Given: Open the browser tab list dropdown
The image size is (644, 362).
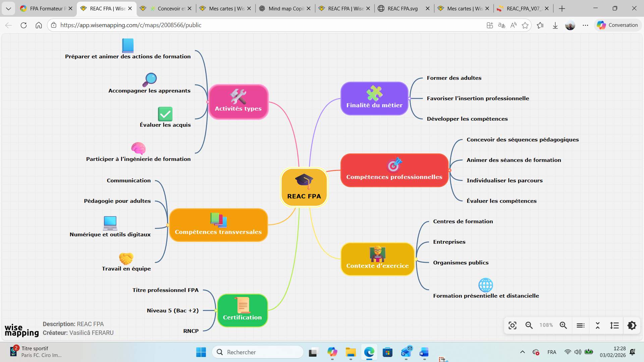Looking at the screenshot, I should pos(8,8).
